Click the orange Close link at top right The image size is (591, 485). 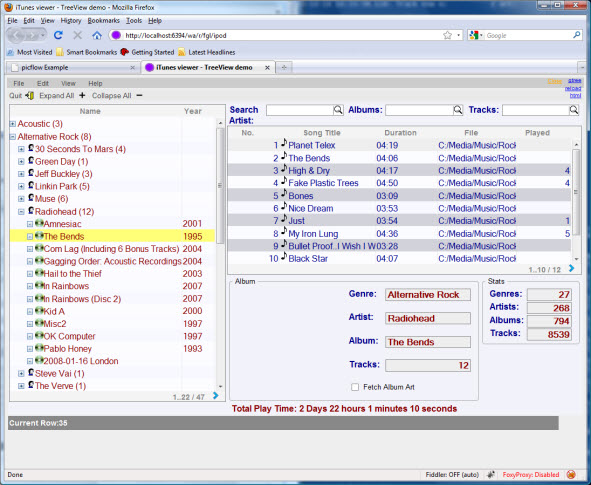coord(554,81)
